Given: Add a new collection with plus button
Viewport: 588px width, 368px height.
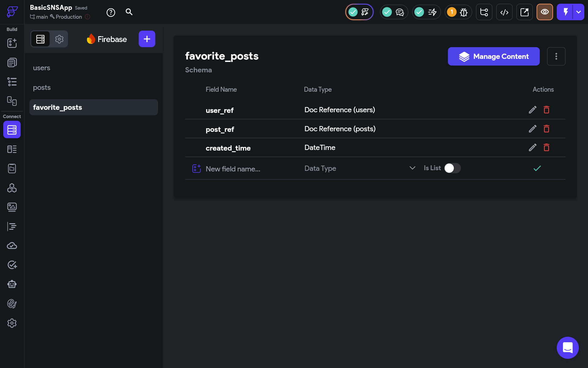Looking at the screenshot, I should (x=147, y=39).
